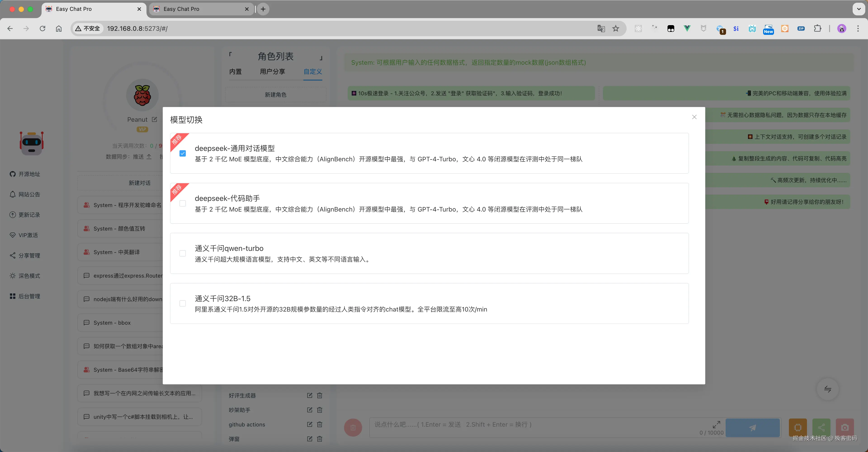Uncheck the deepseek-通用对话模型 checkbox

point(182,153)
